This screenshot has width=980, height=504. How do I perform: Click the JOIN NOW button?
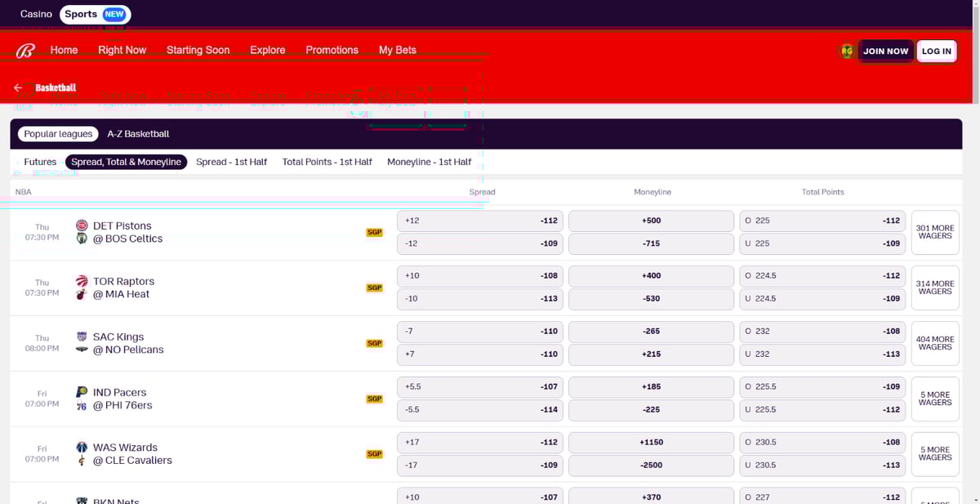[x=886, y=51]
